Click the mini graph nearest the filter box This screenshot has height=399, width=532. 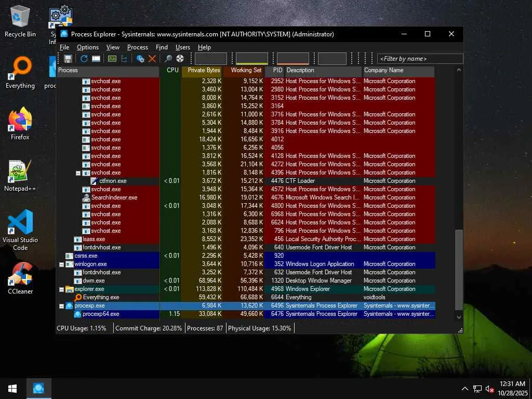tap(332, 58)
